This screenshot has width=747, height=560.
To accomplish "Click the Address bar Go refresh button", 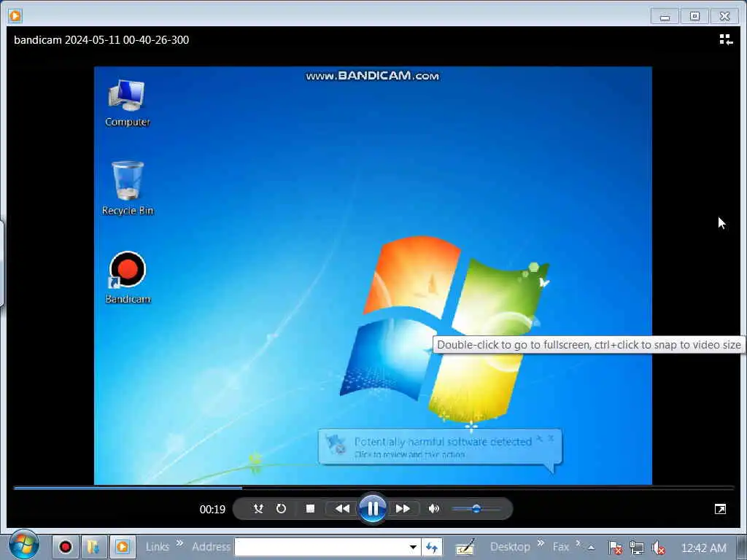I will click(432, 547).
